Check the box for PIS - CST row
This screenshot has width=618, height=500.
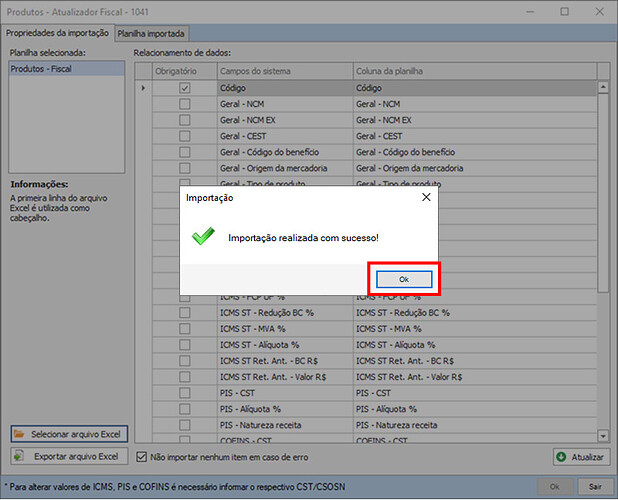(x=184, y=394)
